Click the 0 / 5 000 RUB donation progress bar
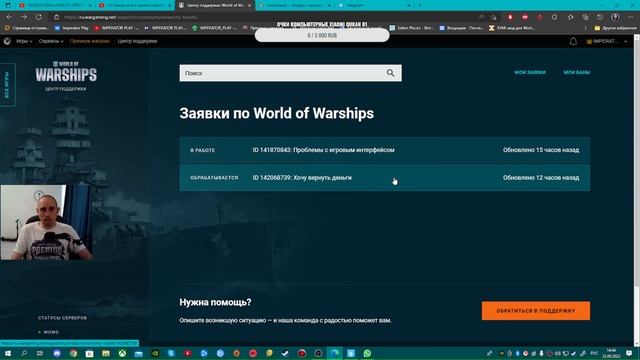Screen dimensions: 640x360 click(322, 36)
